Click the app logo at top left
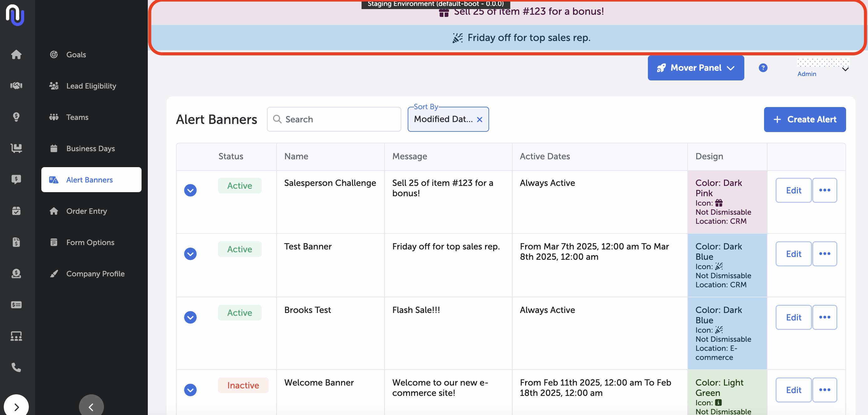 tap(15, 15)
